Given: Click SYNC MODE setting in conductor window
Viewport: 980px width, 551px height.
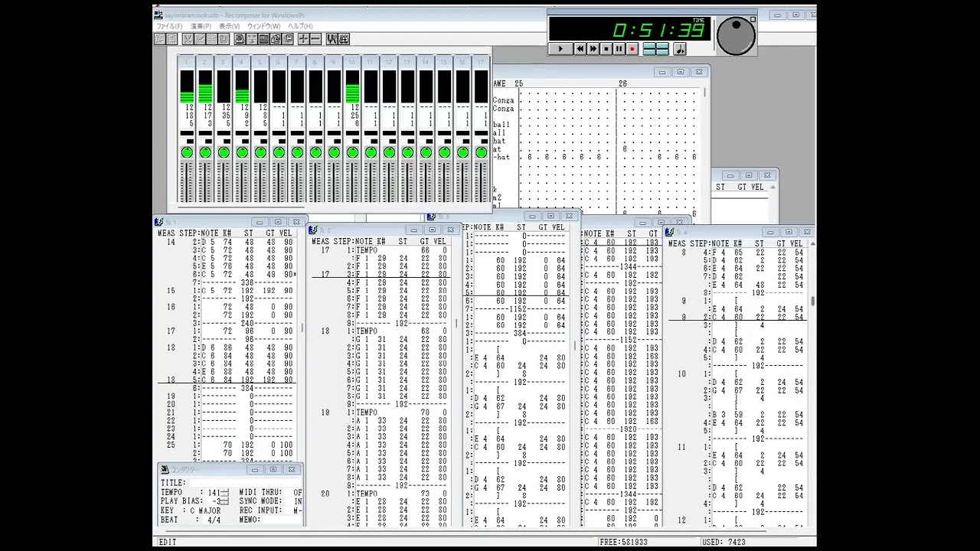Looking at the screenshot, I should [294, 501].
